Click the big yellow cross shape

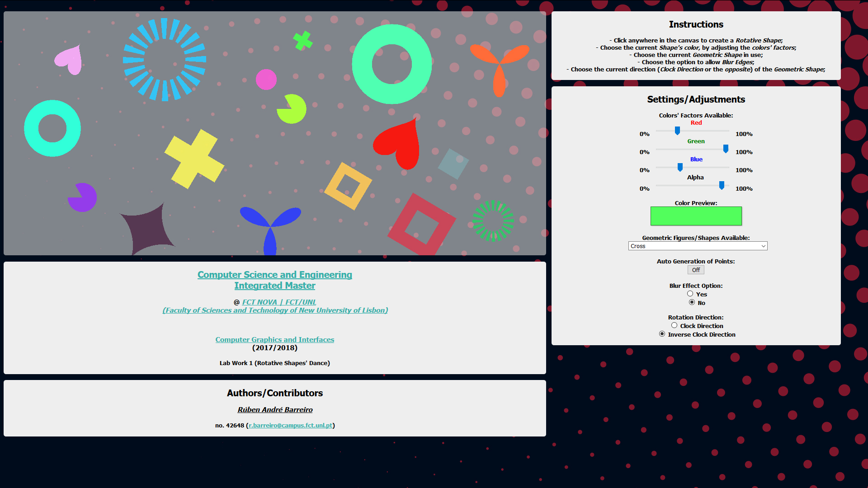(194, 159)
